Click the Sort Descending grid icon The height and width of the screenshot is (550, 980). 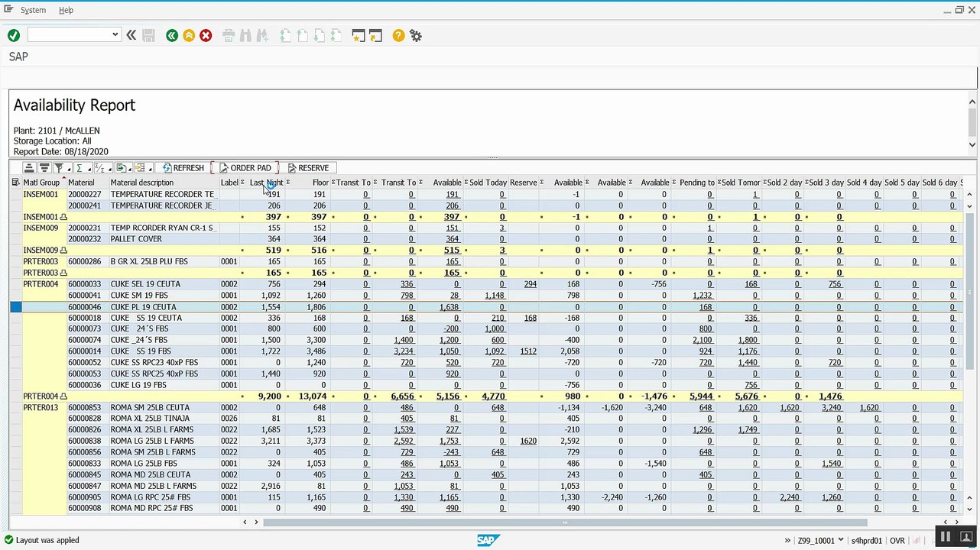click(44, 168)
